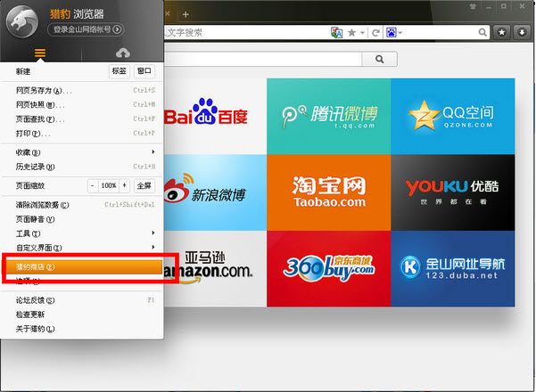
Task: Expand the 自定义界面 (I) submenu
Action: tap(82, 248)
